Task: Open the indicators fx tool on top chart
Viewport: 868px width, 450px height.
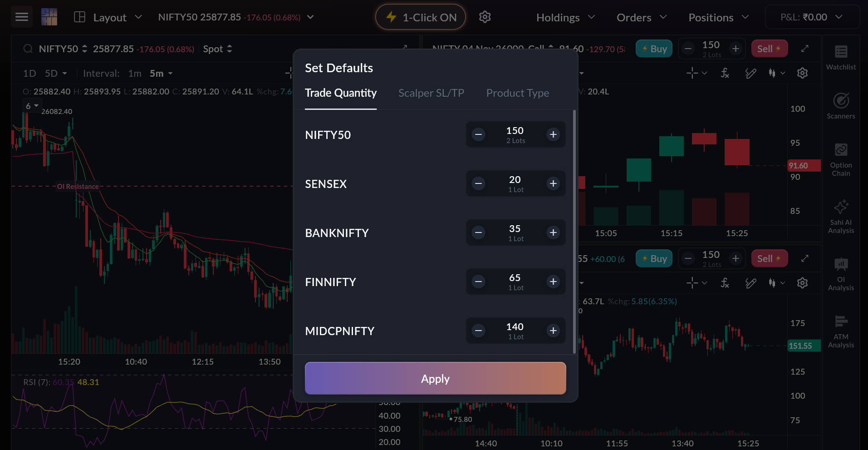Action: point(725,73)
